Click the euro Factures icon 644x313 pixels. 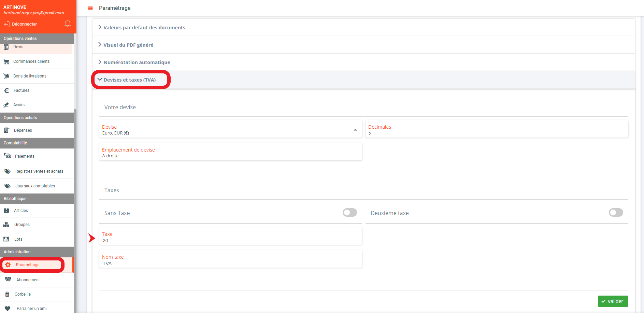click(x=6, y=90)
